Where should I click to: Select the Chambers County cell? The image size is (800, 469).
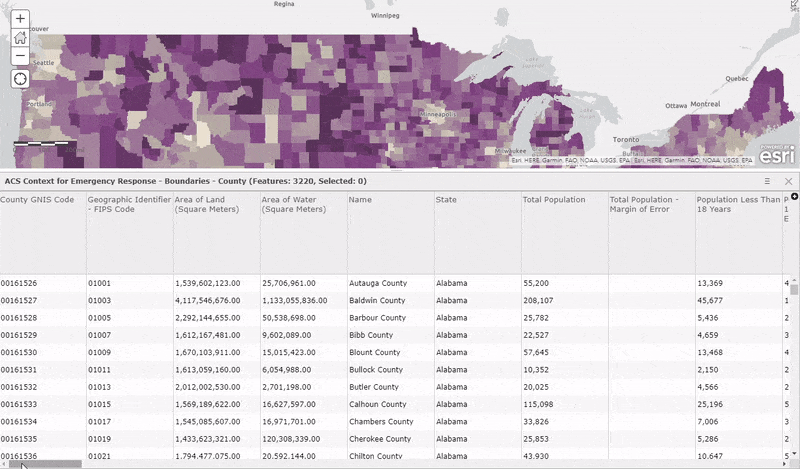381,422
